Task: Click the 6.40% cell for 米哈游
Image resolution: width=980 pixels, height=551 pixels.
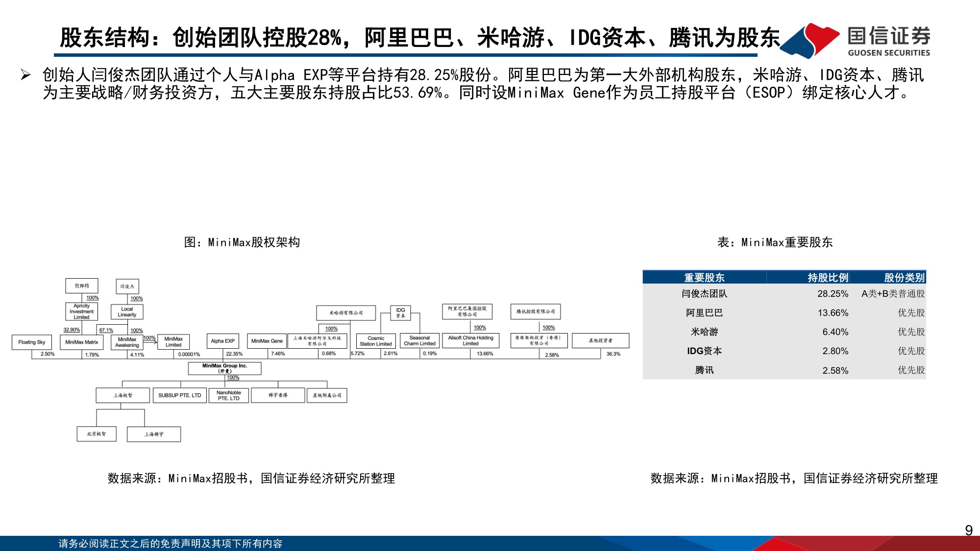Action: 835,332
